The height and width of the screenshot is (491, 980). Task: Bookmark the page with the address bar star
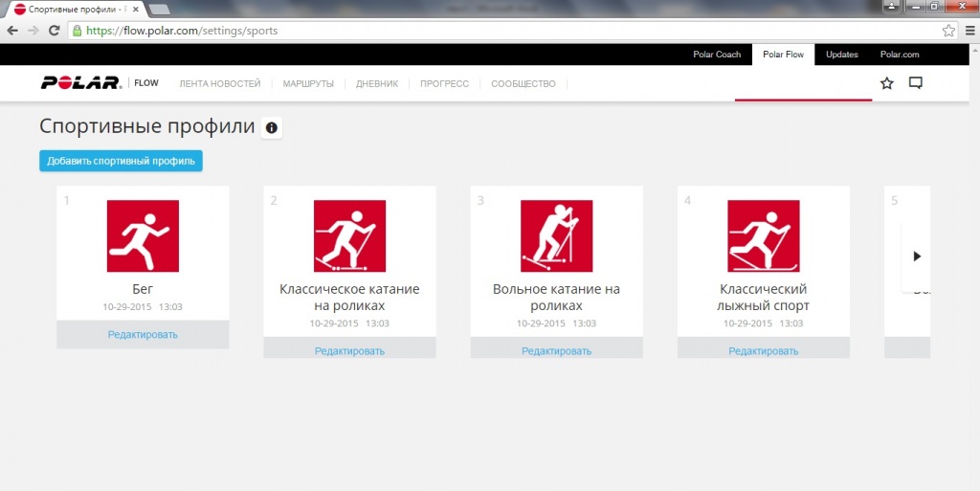948,31
